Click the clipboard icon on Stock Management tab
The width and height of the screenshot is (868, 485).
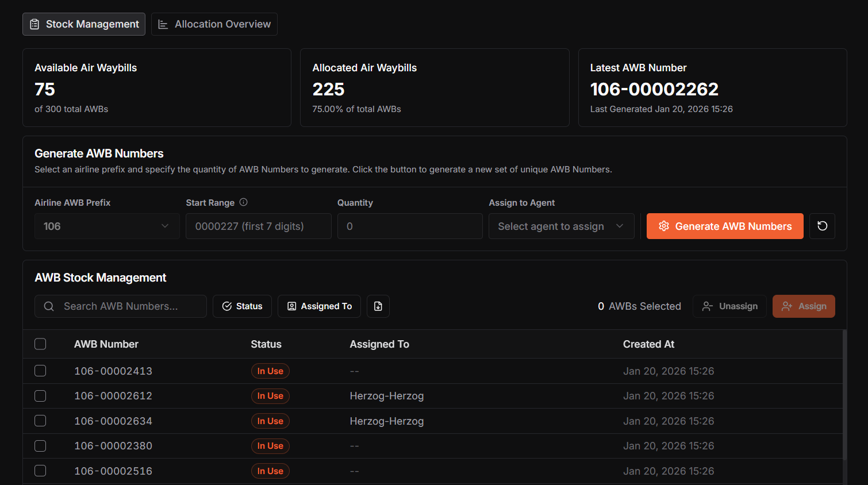(35, 24)
